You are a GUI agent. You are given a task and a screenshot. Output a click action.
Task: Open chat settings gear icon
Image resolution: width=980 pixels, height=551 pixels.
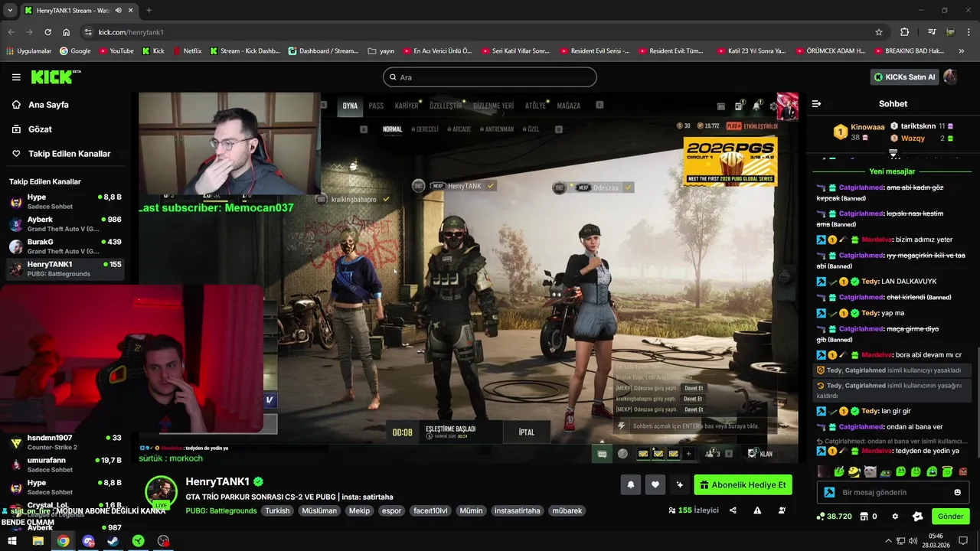click(895, 517)
